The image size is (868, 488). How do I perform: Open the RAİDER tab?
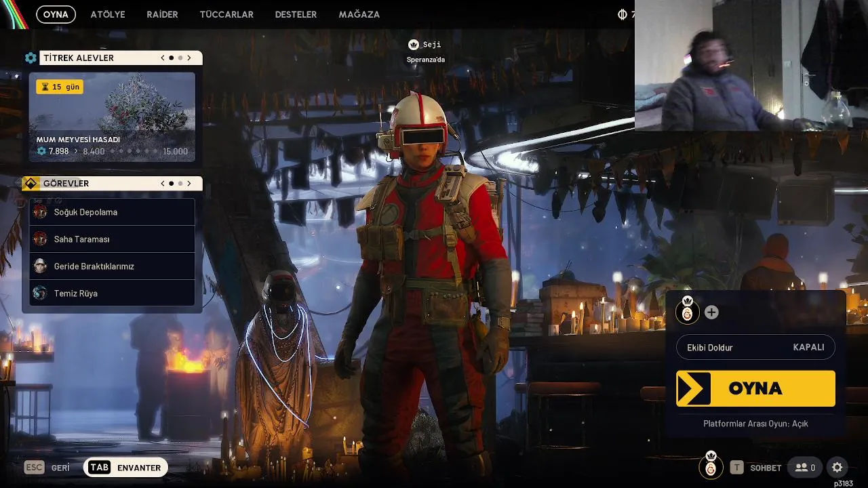pyautogui.click(x=162, y=14)
